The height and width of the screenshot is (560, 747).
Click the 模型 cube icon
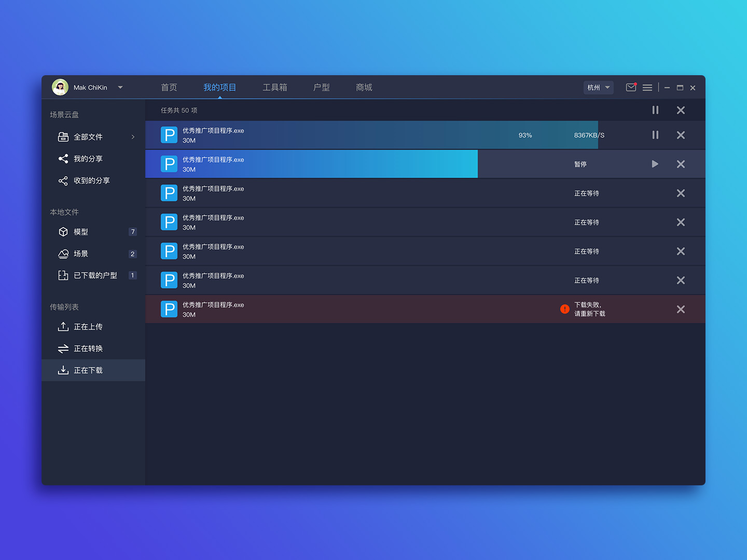63,232
